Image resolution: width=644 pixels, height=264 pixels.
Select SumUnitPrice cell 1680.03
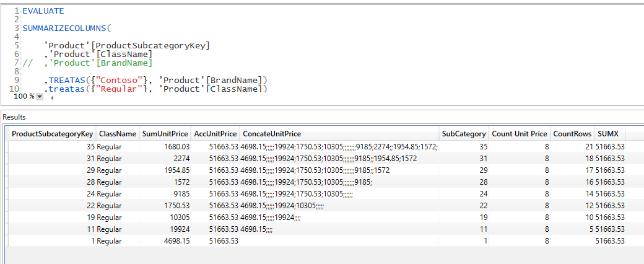click(x=165, y=146)
